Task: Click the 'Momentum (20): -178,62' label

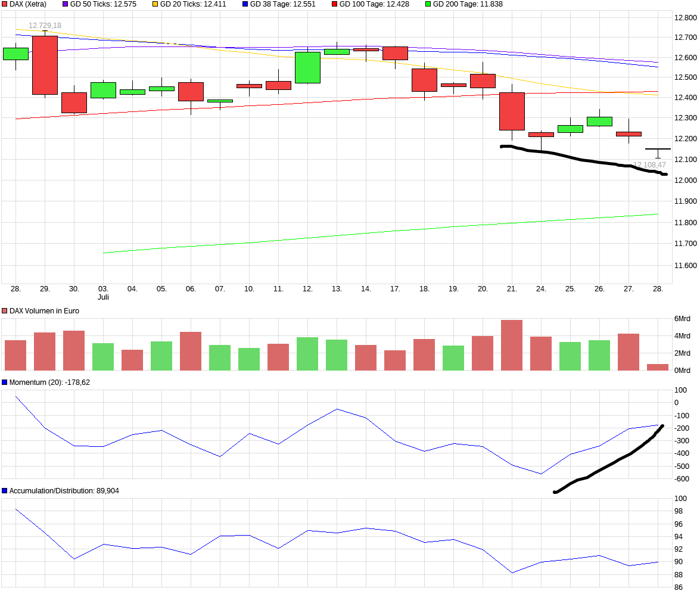Action: [x=49, y=382]
